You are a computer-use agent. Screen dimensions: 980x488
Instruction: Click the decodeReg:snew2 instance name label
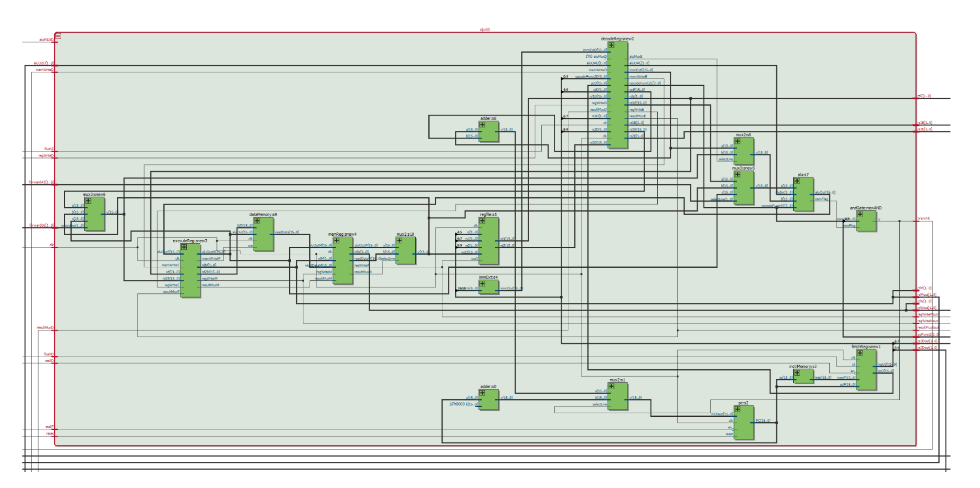pyautogui.click(x=617, y=39)
